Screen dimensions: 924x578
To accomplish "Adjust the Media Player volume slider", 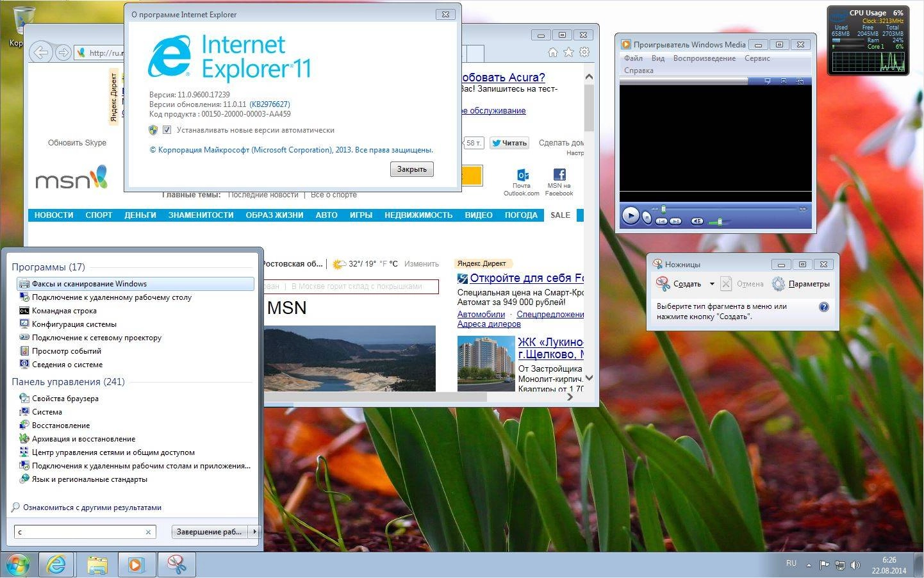I will click(720, 222).
